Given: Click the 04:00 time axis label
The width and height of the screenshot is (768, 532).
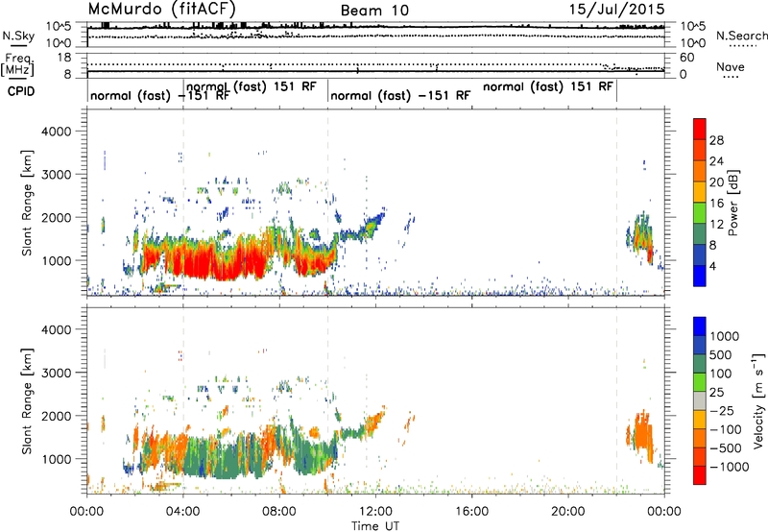Looking at the screenshot, I should point(183,512).
